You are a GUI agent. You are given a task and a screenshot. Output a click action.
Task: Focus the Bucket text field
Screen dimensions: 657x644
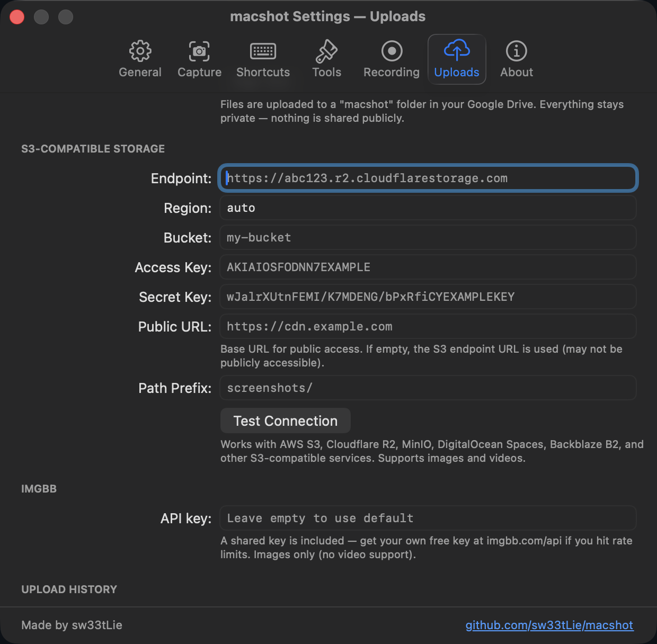pyautogui.click(x=428, y=238)
